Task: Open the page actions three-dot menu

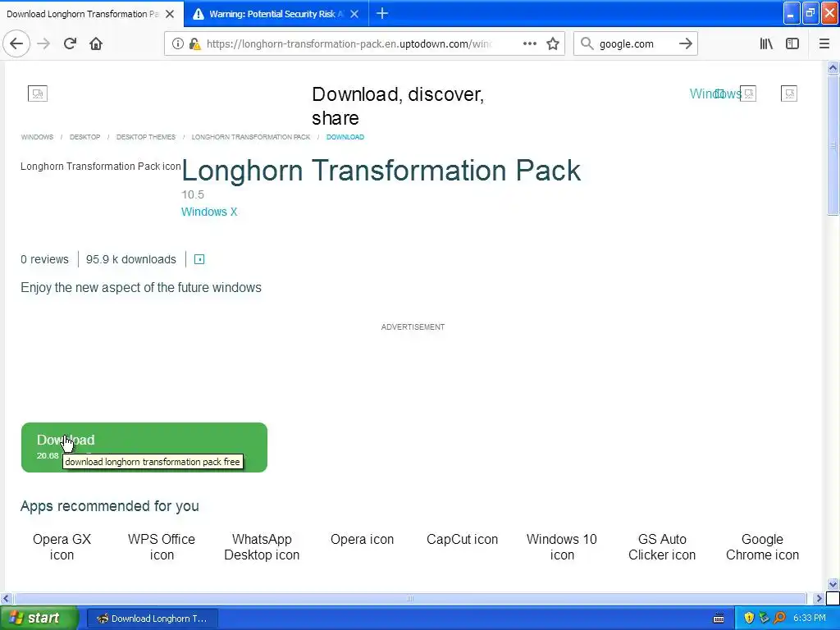Action: (530, 43)
